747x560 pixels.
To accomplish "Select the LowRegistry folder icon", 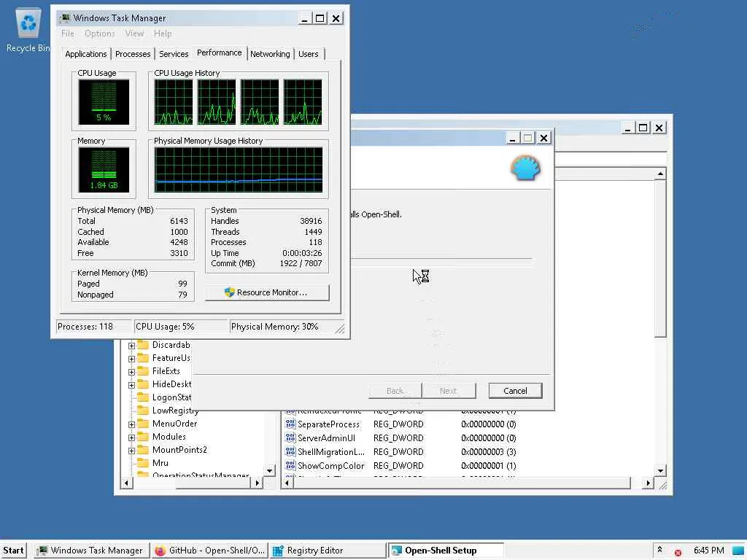I will point(143,410).
